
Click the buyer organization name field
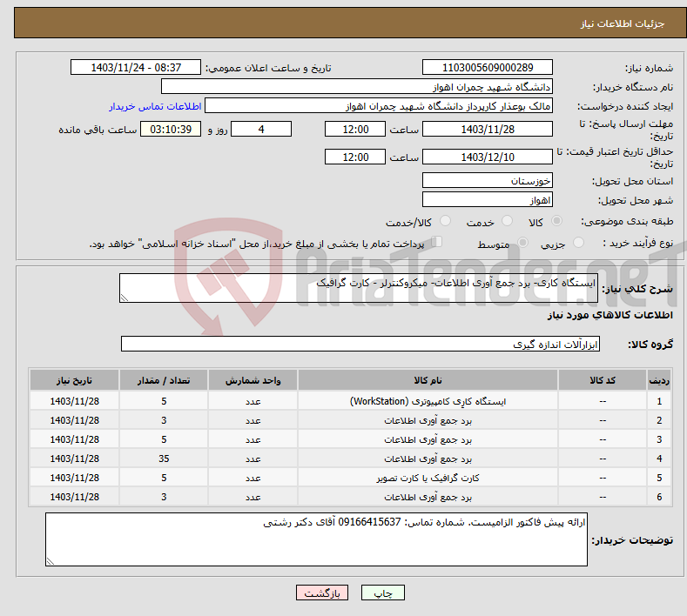(357, 87)
